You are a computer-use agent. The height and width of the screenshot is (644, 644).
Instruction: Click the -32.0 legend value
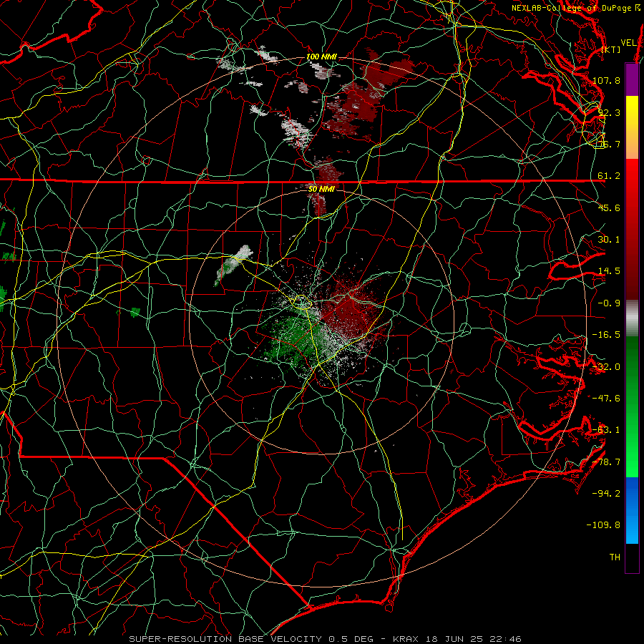[x=606, y=367]
